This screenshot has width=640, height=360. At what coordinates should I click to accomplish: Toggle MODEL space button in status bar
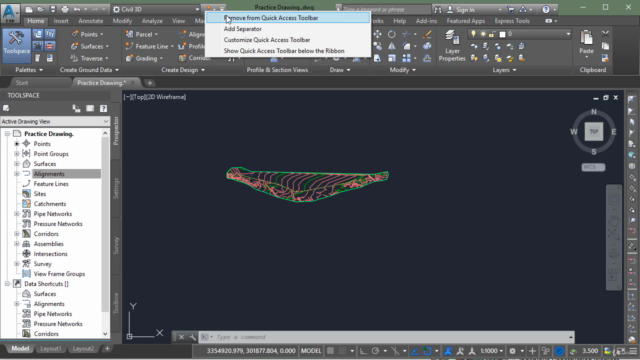(x=311, y=351)
